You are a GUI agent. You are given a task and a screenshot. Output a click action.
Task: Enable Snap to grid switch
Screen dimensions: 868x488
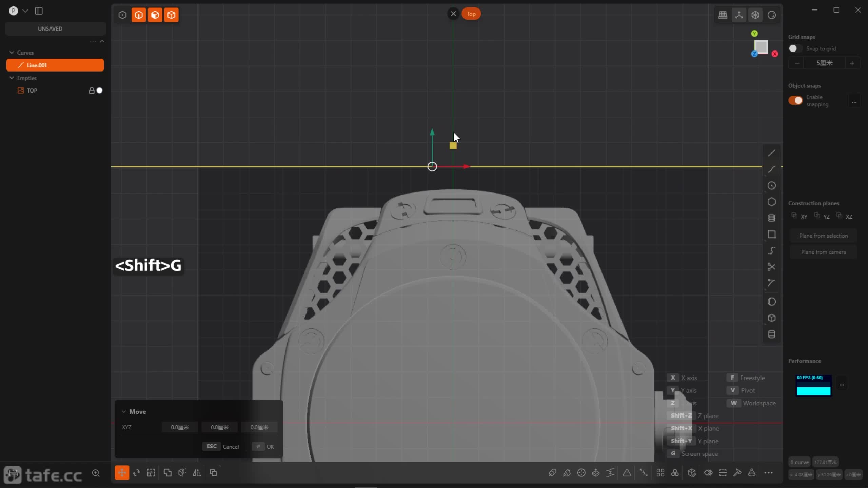(x=795, y=48)
